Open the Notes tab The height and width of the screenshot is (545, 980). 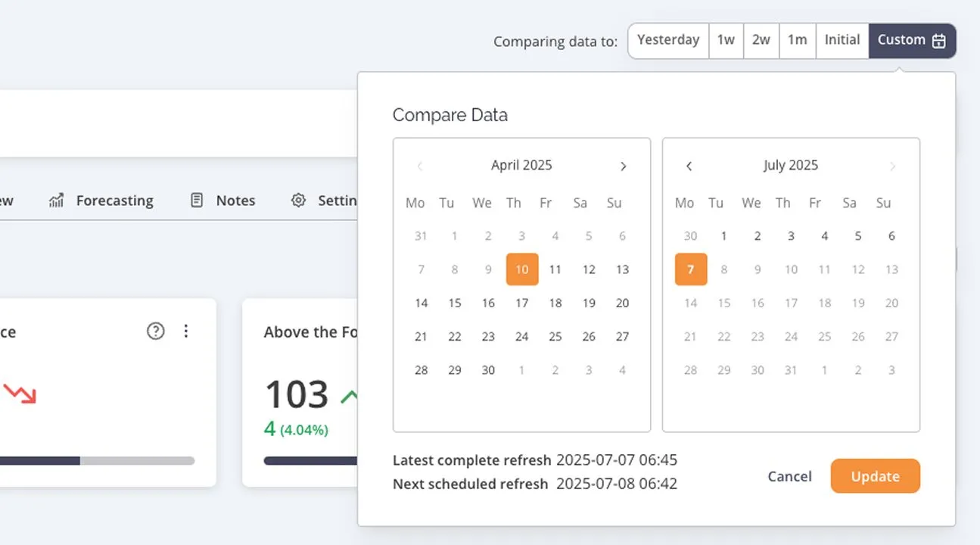[x=235, y=200]
